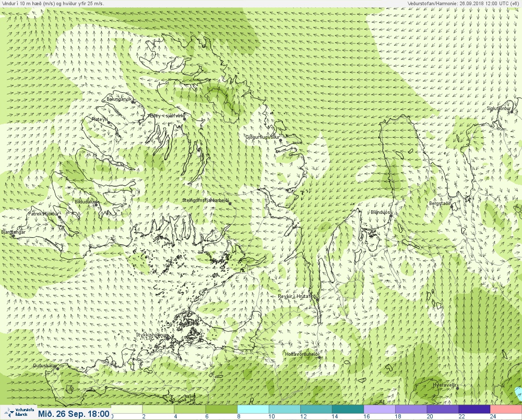Click the legend scale number 6
This screenshot has height=420, width=522.
pos(207,416)
